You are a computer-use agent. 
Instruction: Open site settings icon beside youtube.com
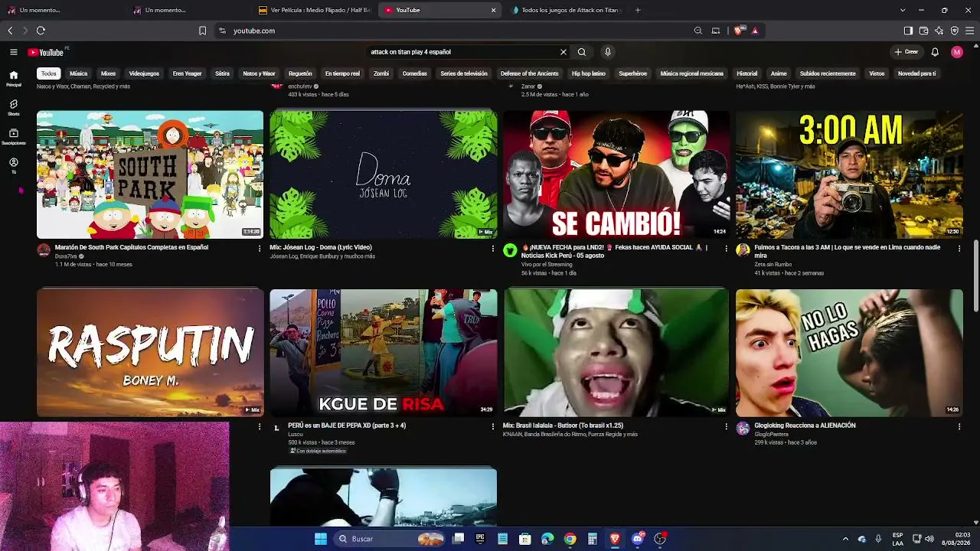point(222,31)
